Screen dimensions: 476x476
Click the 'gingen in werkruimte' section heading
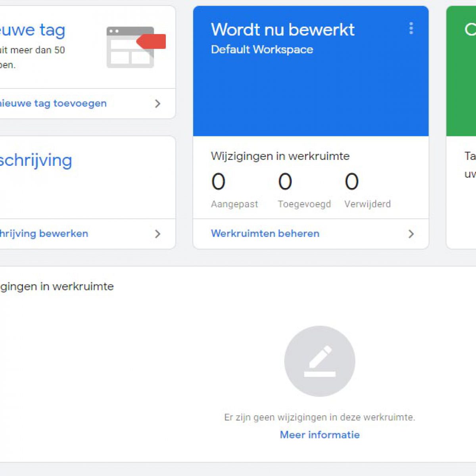[57, 286]
